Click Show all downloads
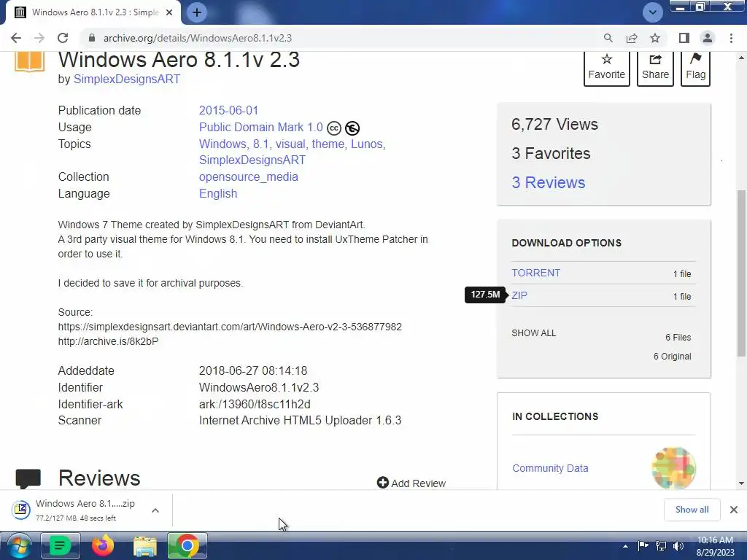The width and height of the screenshot is (747, 560). pos(692,510)
